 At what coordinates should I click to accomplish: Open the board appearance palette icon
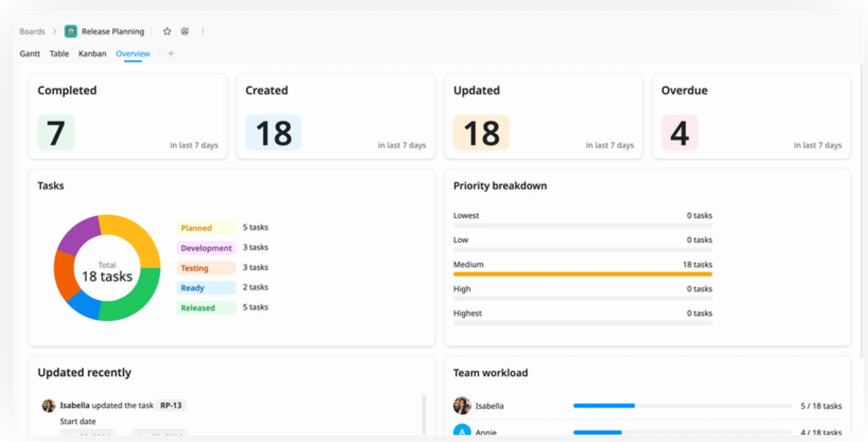pos(185,31)
